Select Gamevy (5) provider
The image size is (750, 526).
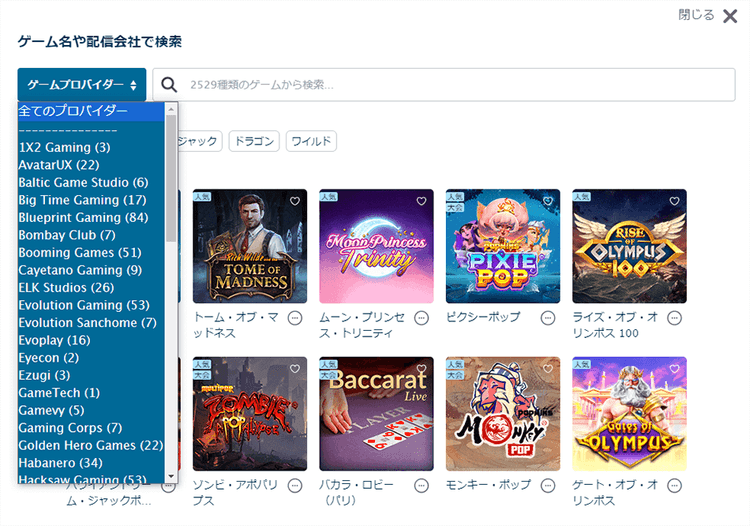click(91, 410)
